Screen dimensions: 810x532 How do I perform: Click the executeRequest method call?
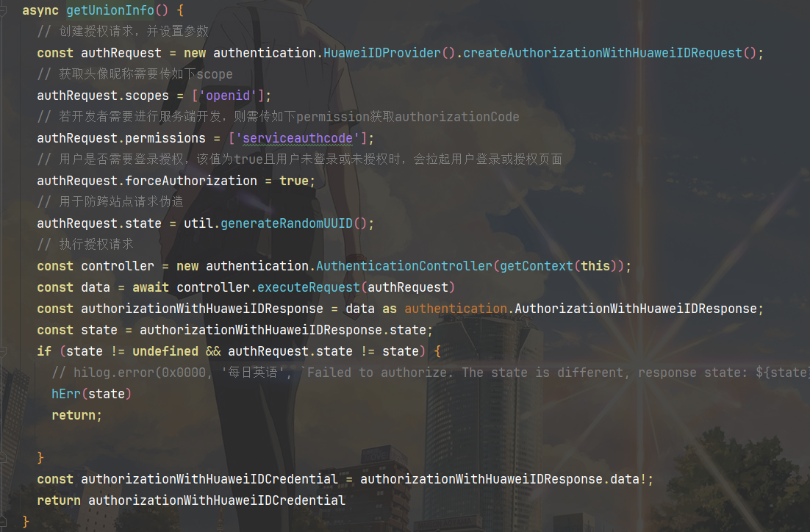tap(309, 287)
